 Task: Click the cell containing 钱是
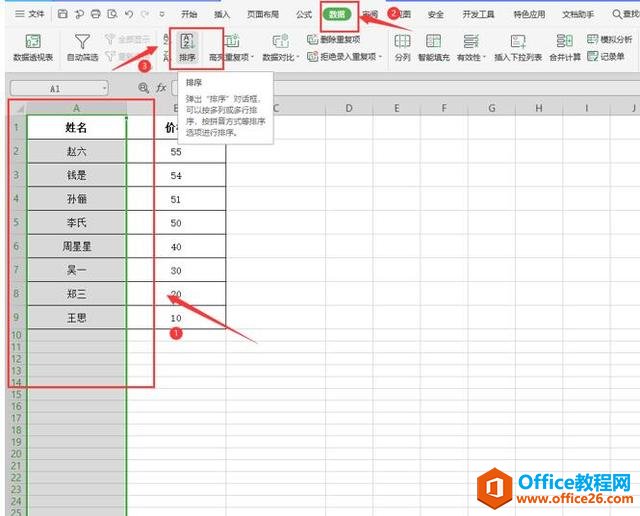click(x=77, y=175)
